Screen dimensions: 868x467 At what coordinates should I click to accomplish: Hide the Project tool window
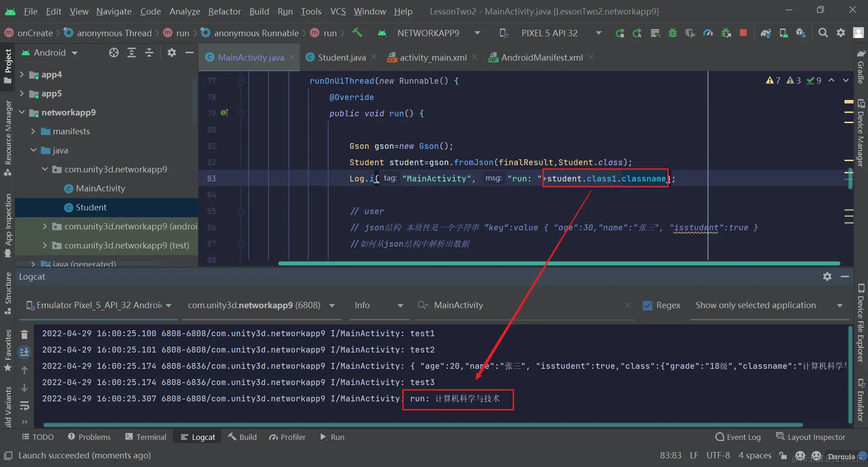point(189,53)
